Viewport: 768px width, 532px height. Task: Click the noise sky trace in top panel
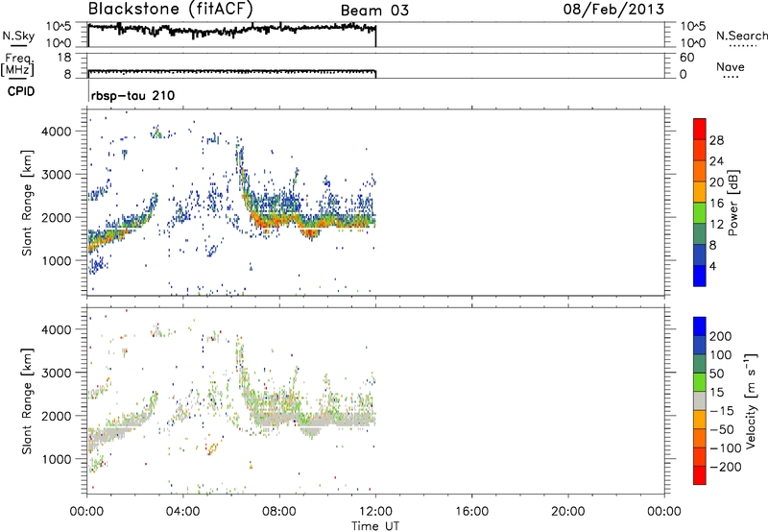pos(231,30)
